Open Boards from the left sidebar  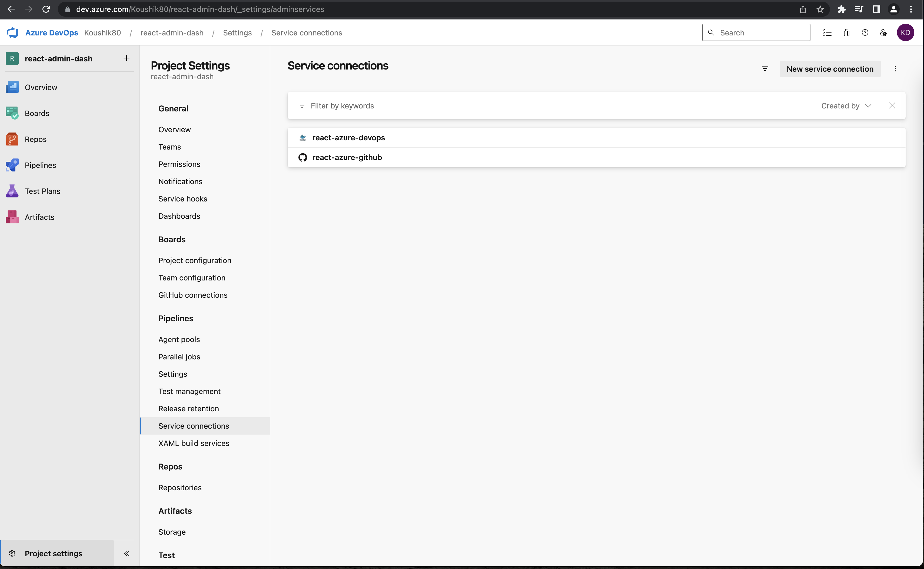click(x=37, y=113)
